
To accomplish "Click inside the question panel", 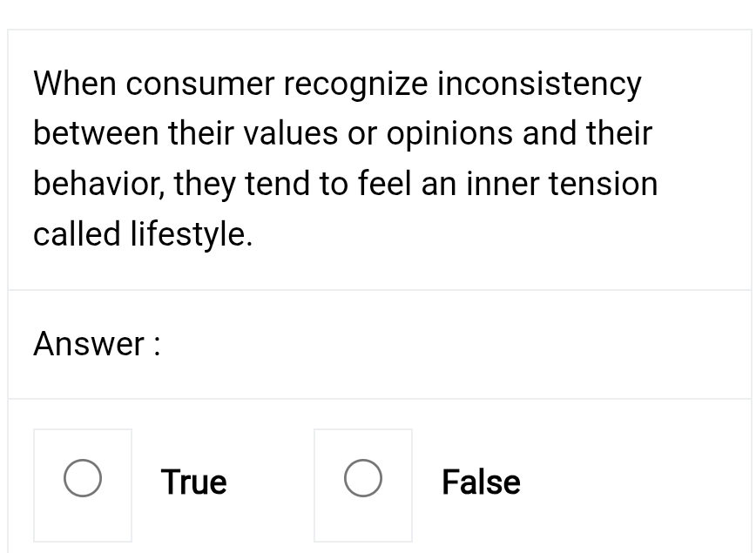I will tap(378, 158).
